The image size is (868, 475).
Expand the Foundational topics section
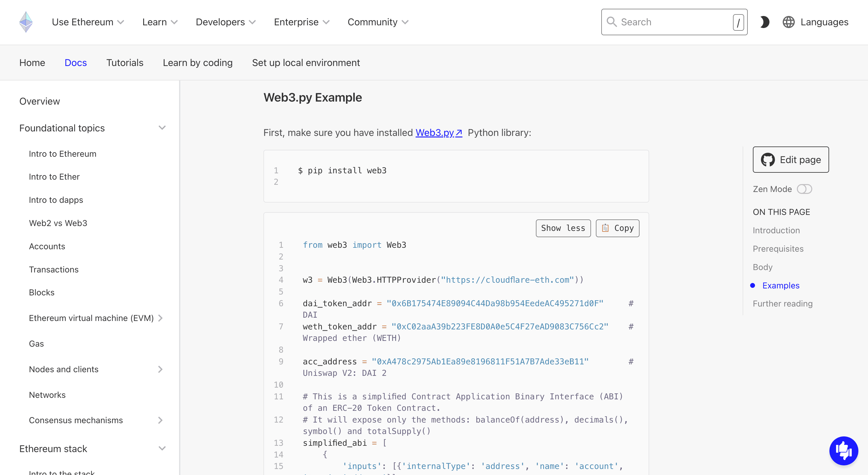pos(163,128)
